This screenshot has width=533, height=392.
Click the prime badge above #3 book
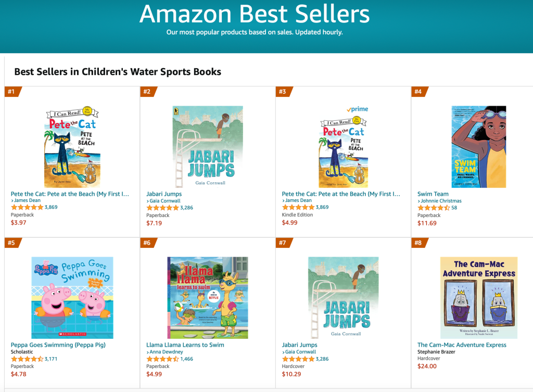[357, 109]
